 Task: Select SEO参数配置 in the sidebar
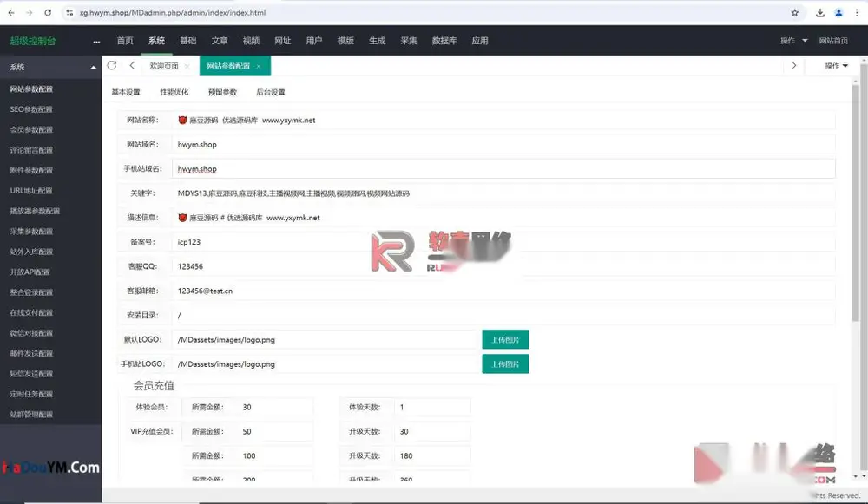click(31, 109)
